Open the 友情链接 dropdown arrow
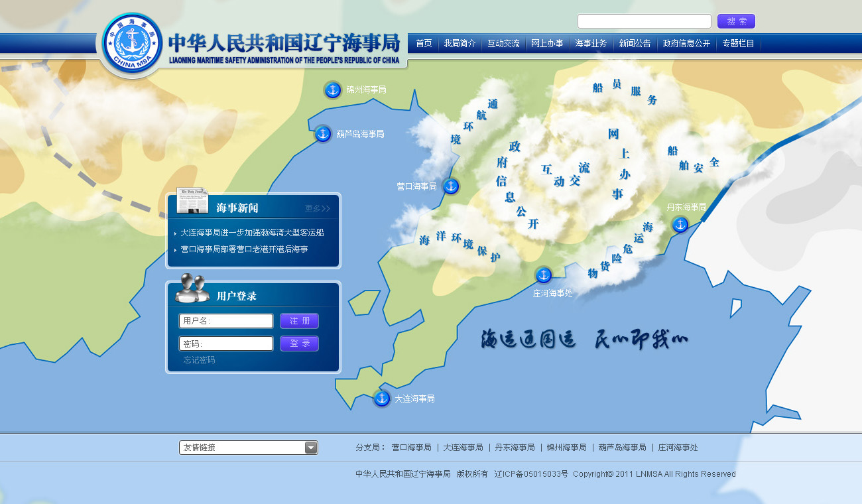The image size is (862, 504). pyautogui.click(x=311, y=448)
